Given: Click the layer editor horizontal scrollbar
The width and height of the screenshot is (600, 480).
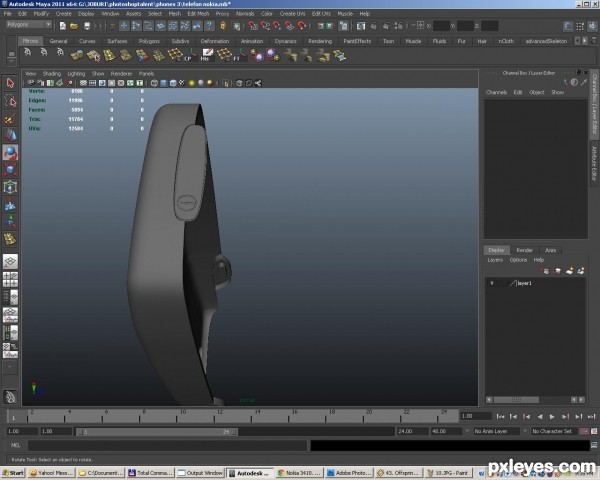Looking at the screenshot, I should point(516,400).
